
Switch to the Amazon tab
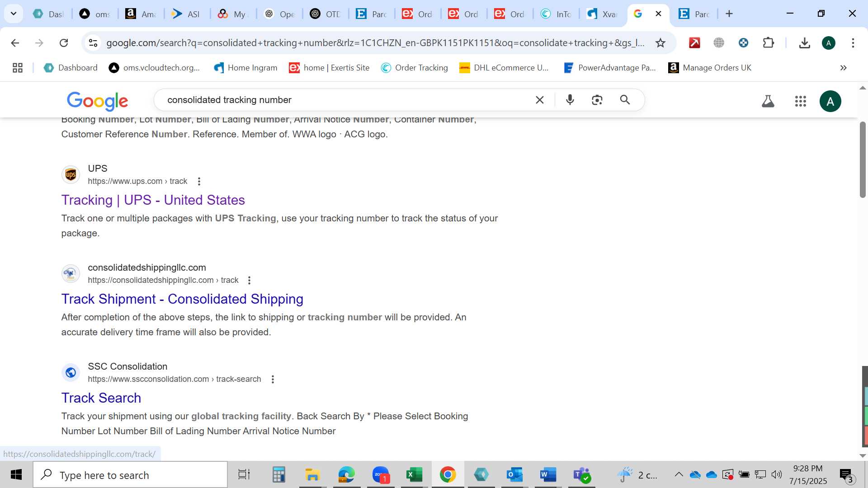pos(141,14)
